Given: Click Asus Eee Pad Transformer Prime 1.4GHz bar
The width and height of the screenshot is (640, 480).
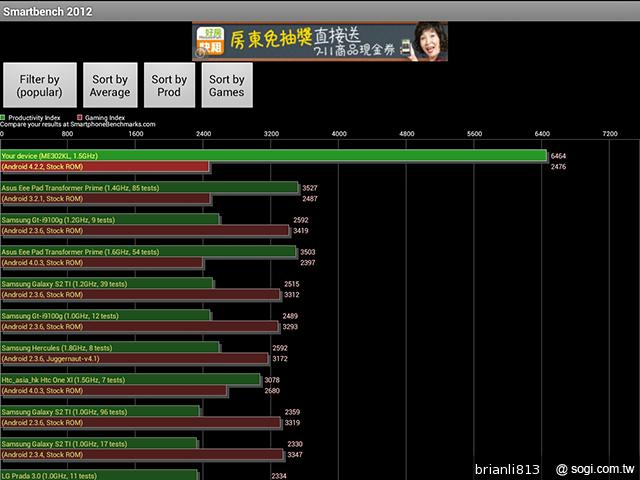Looking at the screenshot, I should coord(150,188).
